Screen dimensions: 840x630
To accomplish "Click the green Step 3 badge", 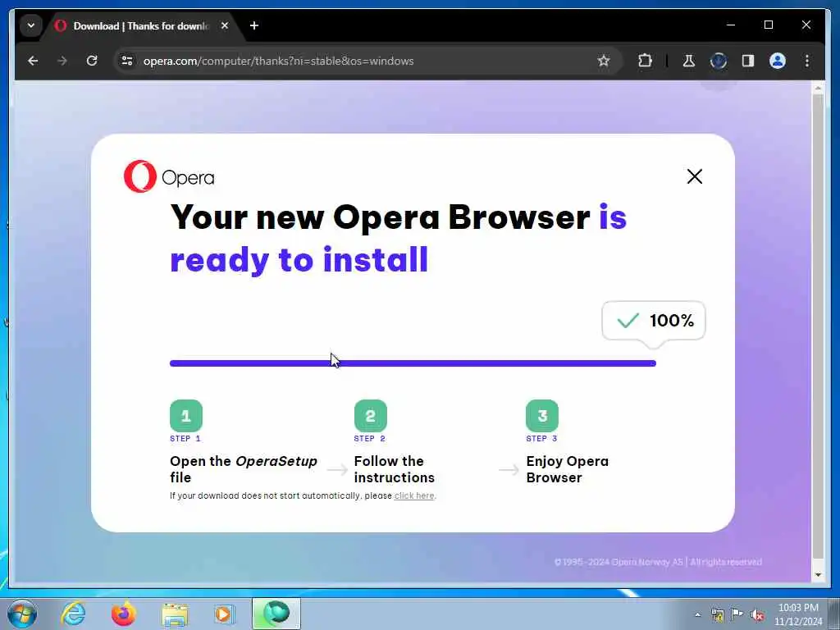I will coord(542,416).
